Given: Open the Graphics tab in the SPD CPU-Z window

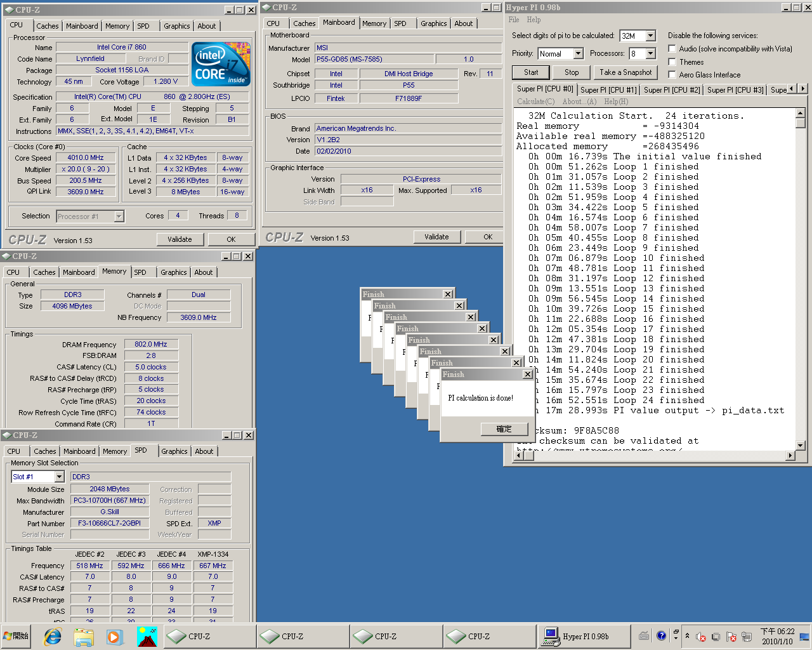Looking at the screenshot, I should (174, 451).
